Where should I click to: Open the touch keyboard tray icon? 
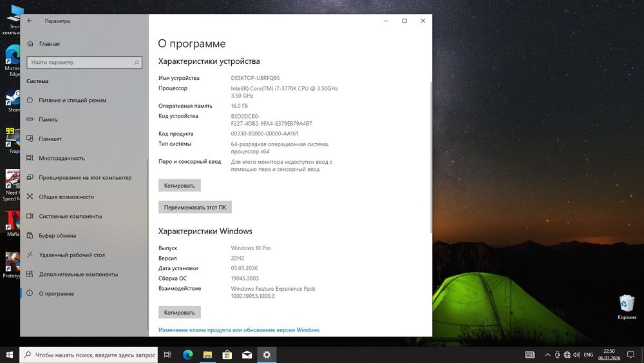point(530,355)
